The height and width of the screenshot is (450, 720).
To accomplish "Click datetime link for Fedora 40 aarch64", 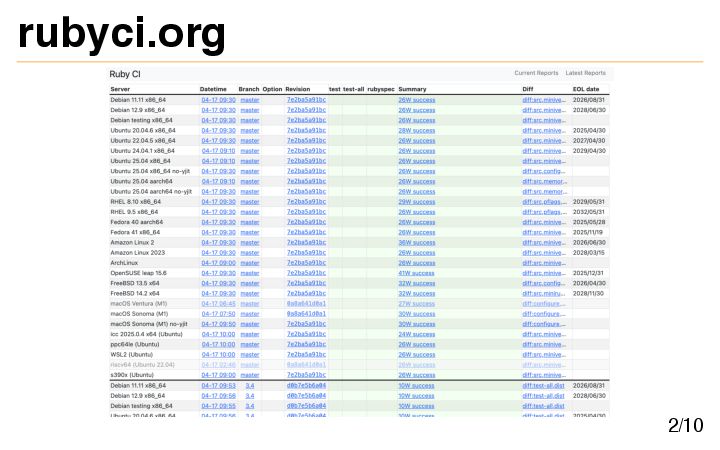I will tap(219, 222).
